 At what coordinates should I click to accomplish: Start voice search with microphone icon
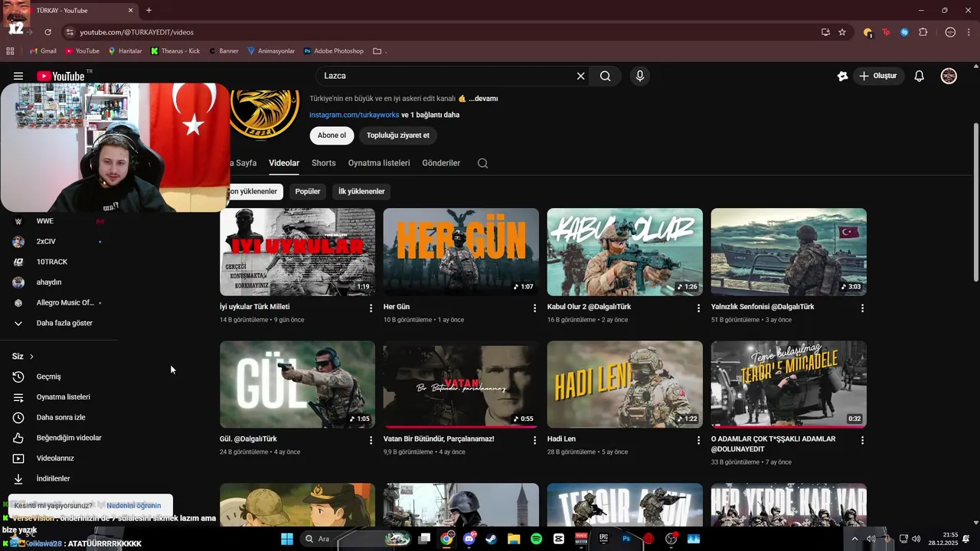click(x=640, y=76)
